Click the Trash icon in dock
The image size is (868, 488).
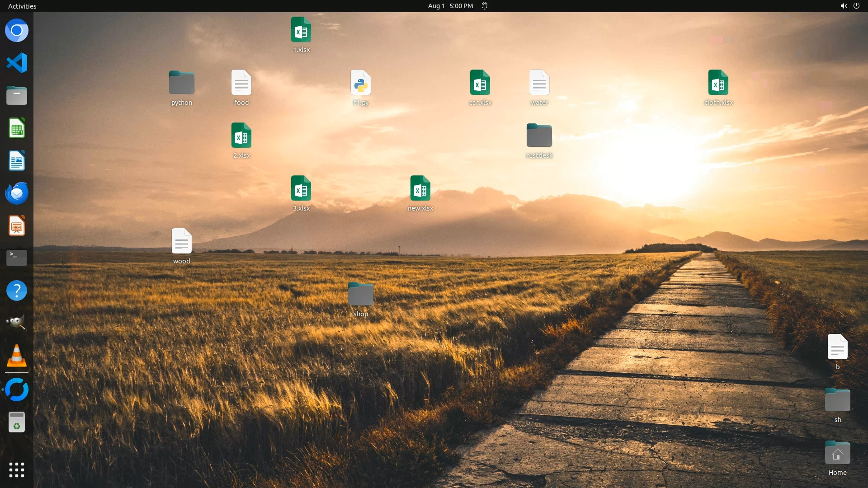tap(17, 422)
